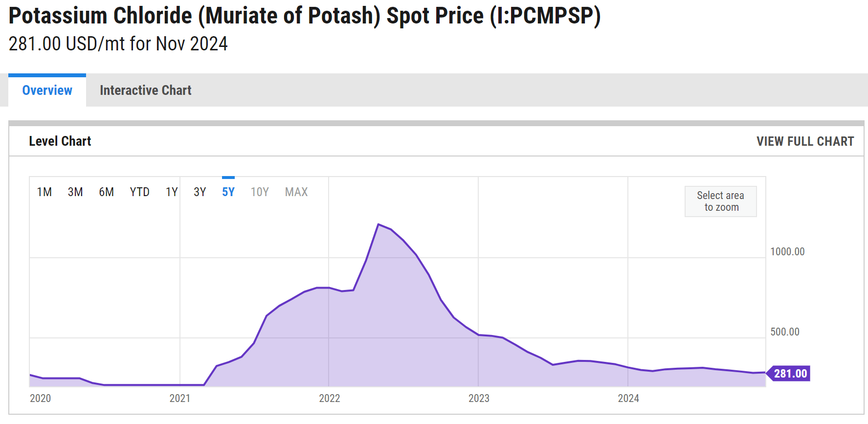
Task: Select the 10Y time range
Action: coord(259,192)
